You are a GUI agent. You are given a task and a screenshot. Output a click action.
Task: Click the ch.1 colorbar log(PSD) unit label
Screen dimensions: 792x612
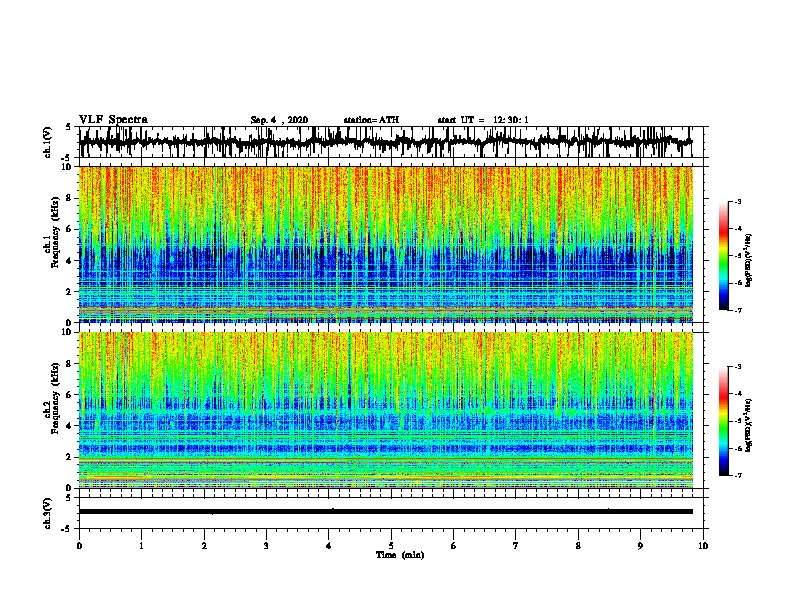point(749,261)
